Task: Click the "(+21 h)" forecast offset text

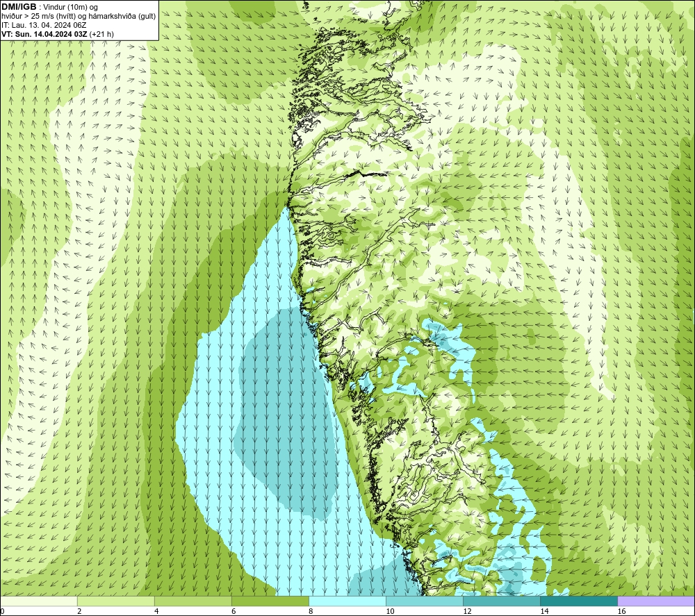Action: [101, 34]
